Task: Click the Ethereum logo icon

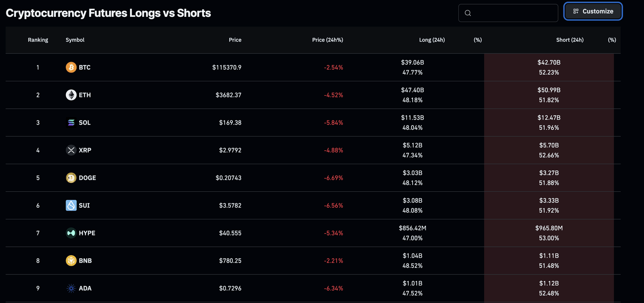Action: click(71, 95)
